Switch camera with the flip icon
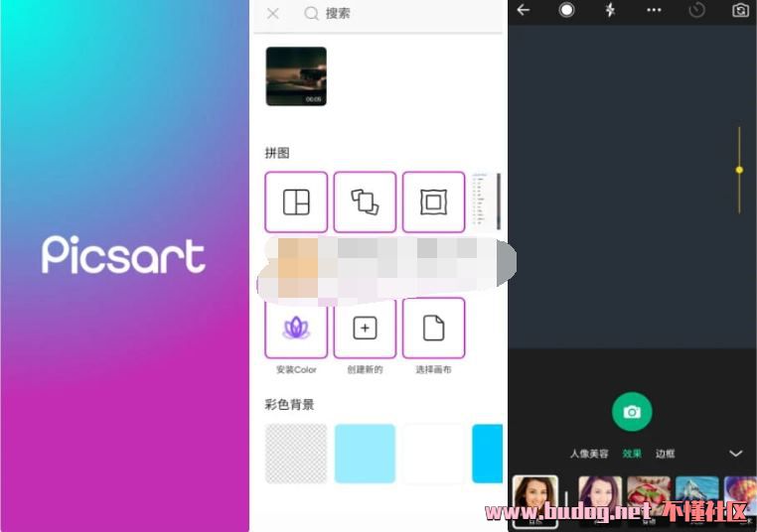 pyautogui.click(x=740, y=10)
